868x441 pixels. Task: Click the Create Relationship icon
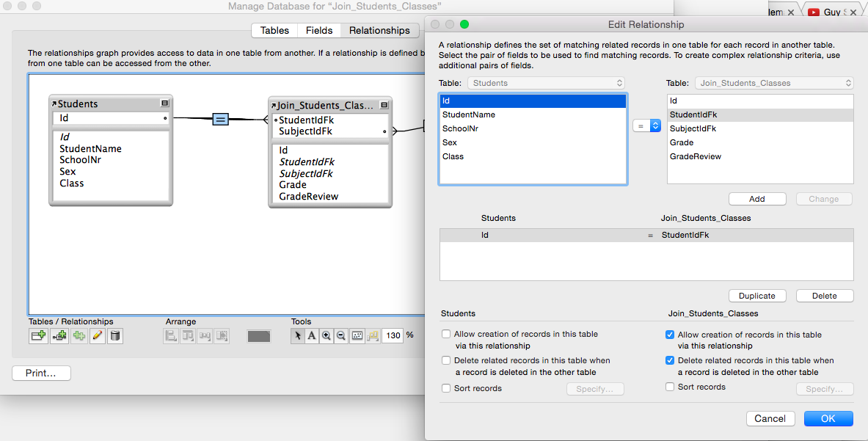point(59,336)
